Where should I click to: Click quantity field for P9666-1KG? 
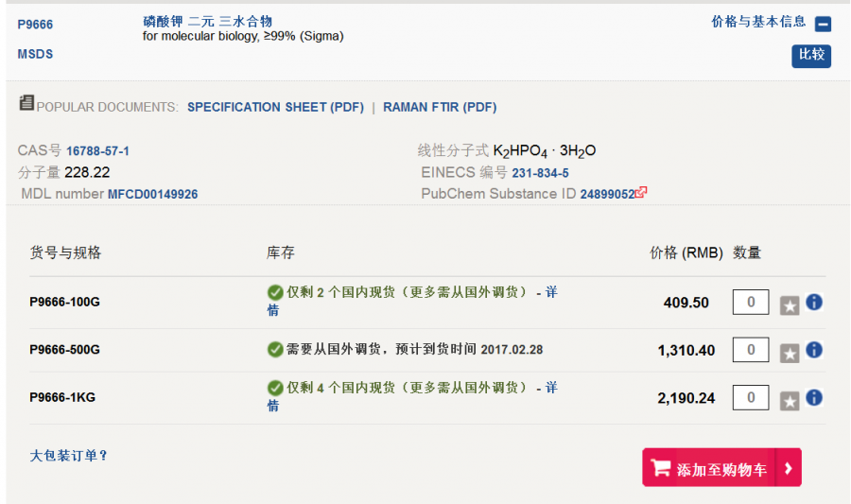[x=751, y=397]
